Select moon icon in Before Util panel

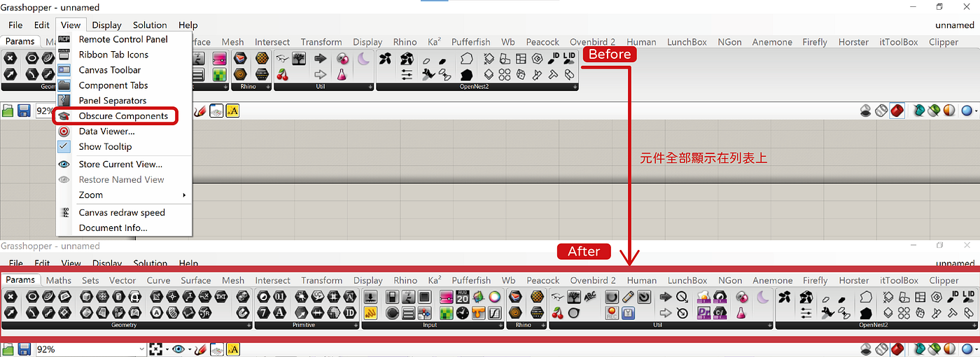(363, 59)
